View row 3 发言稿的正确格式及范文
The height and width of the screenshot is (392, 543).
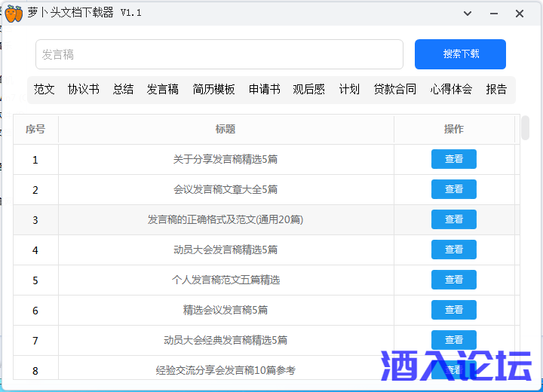(x=453, y=219)
